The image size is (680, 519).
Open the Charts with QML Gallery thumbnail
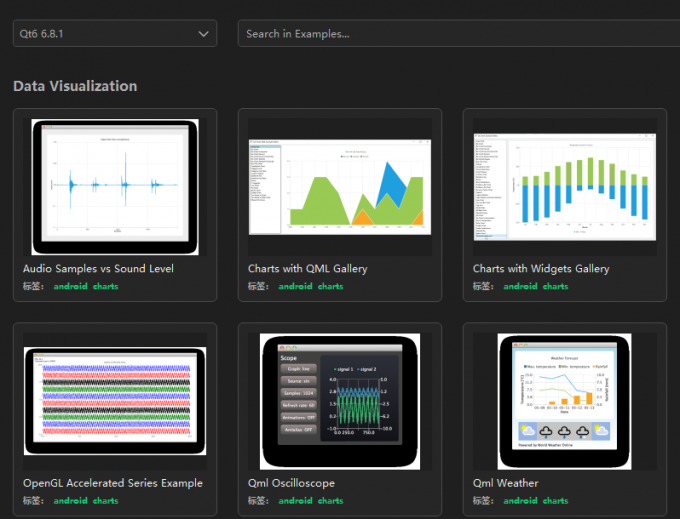point(340,187)
